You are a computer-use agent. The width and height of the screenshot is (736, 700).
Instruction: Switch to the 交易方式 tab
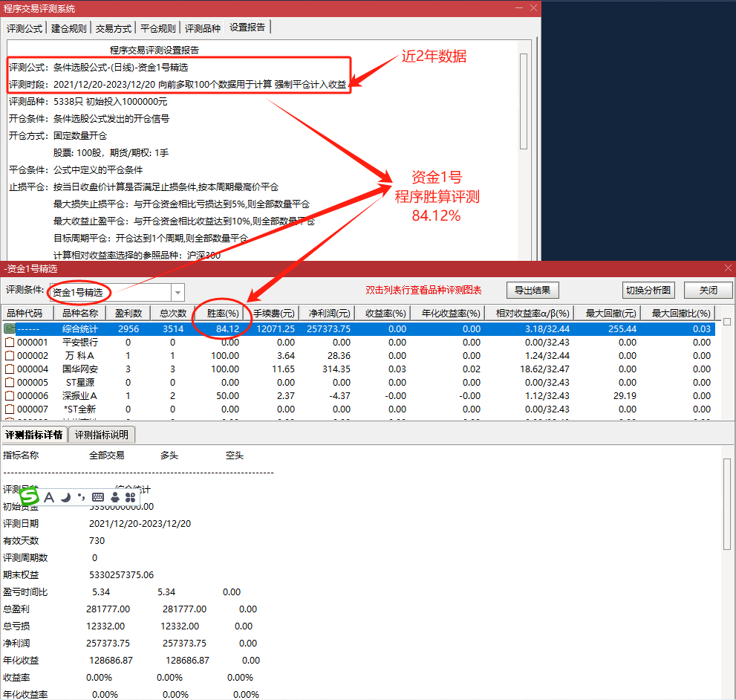(x=113, y=29)
